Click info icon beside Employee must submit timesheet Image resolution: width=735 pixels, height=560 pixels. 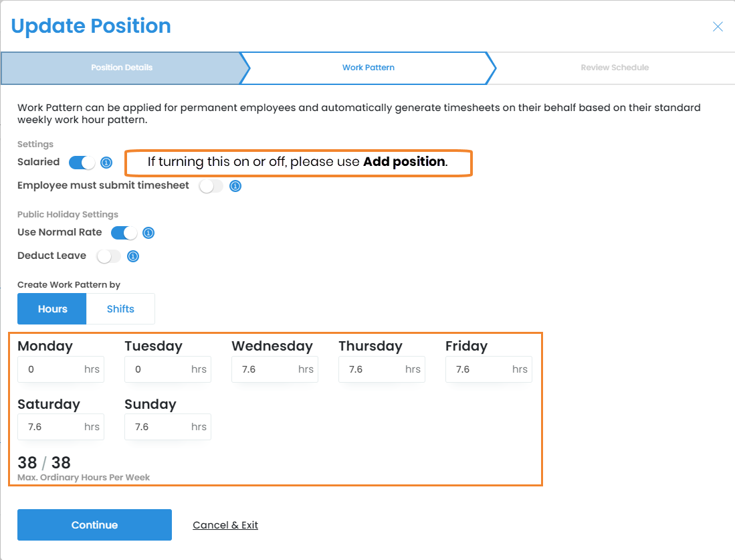pyautogui.click(x=235, y=186)
